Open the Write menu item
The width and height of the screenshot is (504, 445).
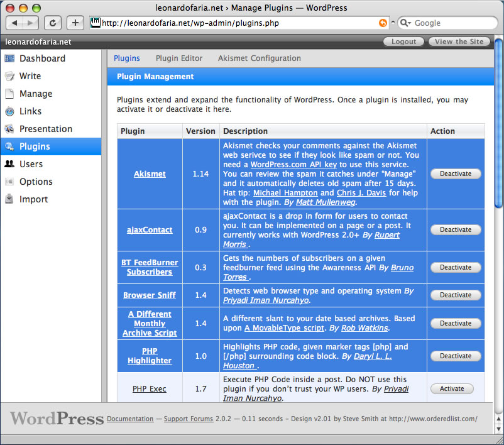(x=30, y=76)
